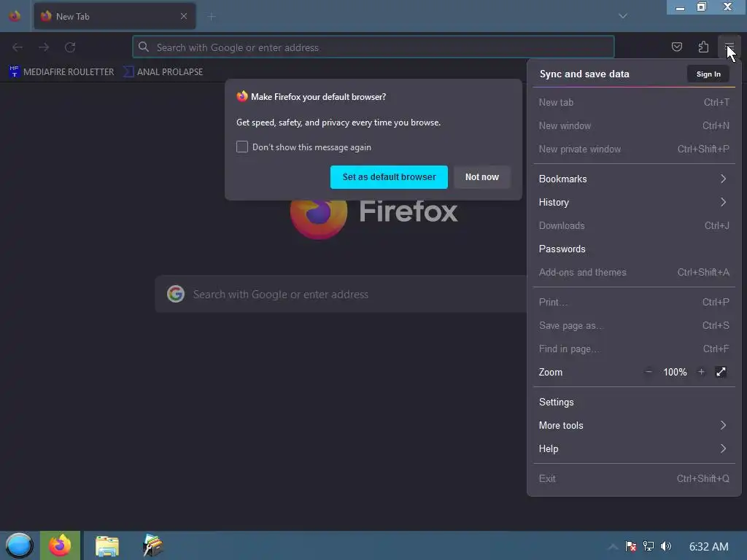Expand the Help submenu
This screenshot has height=560, width=747.
634,449
